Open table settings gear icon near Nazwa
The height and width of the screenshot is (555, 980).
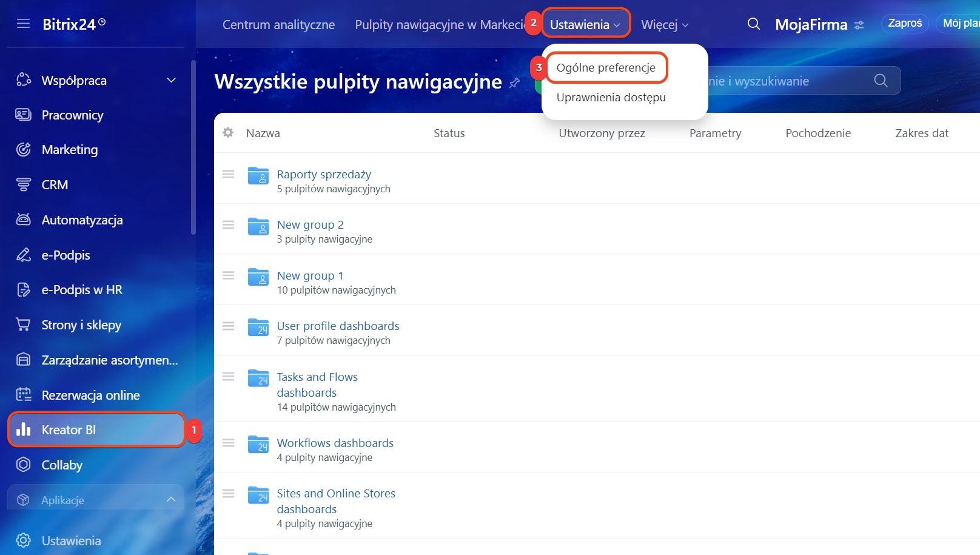point(228,133)
